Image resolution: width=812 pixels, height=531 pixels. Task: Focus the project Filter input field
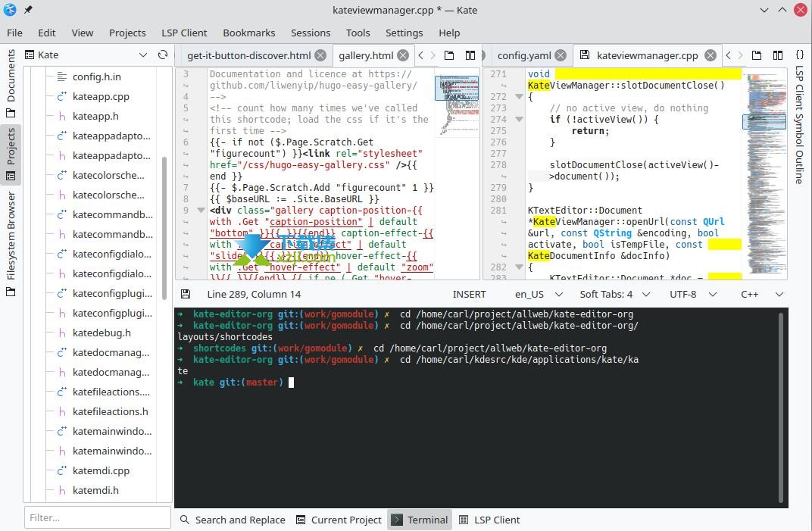pyautogui.click(x=98, y=517)
